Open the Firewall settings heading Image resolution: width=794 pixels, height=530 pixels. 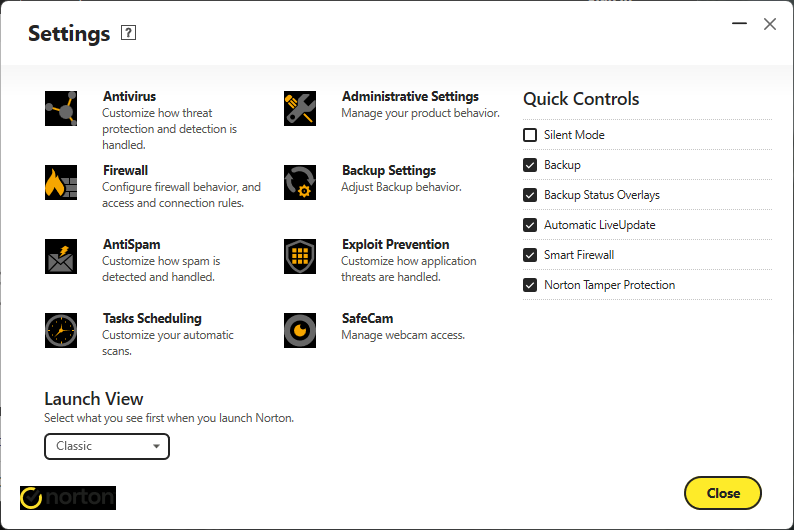pyautogui.click(x=126, y=170)
